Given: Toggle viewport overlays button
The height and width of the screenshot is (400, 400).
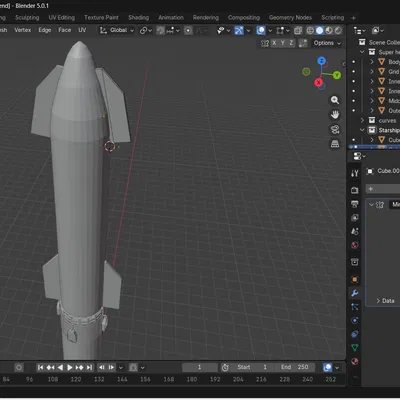Looking at the screenshot, I should click(x=261, y=31).
